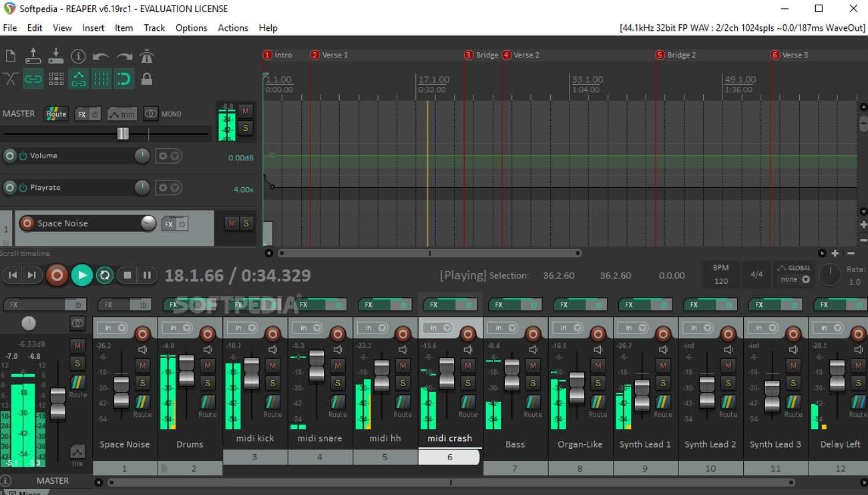Open the Track menu
Screen dimensions: 868x495
tap(154, 27)
